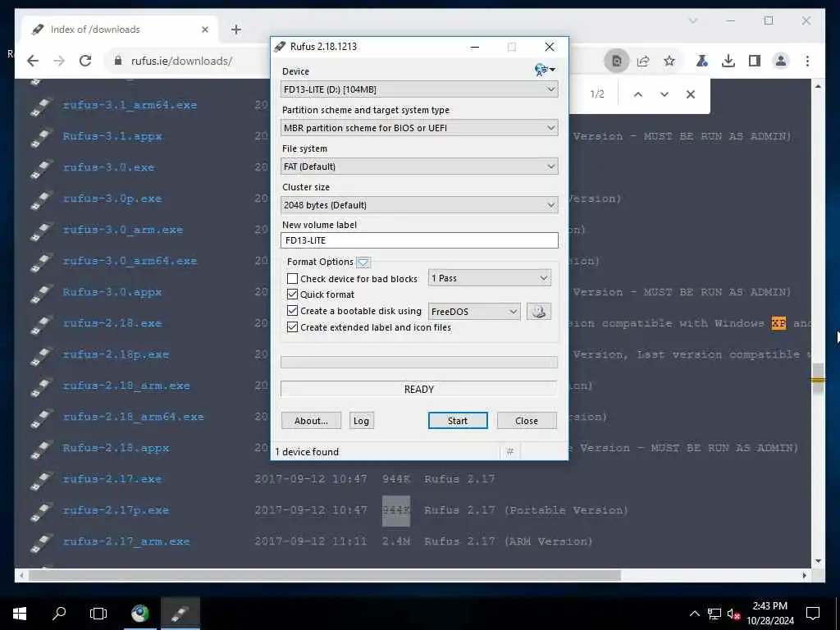Image resolution: width=840 pixels, height=630 pixels.
Task: Download rufus-3.0.exe link
Action: (x=109, y=167)
